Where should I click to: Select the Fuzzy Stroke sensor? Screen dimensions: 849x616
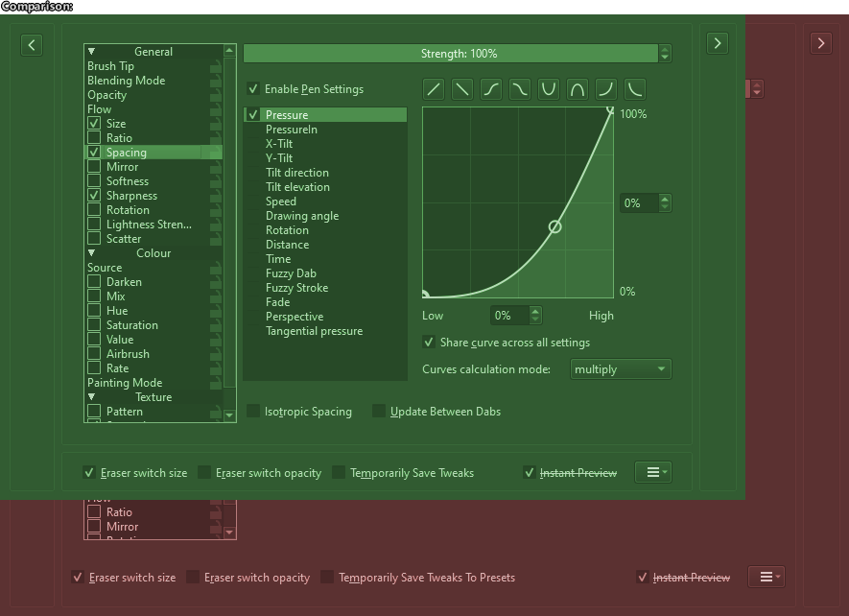(x=325, y=288)
